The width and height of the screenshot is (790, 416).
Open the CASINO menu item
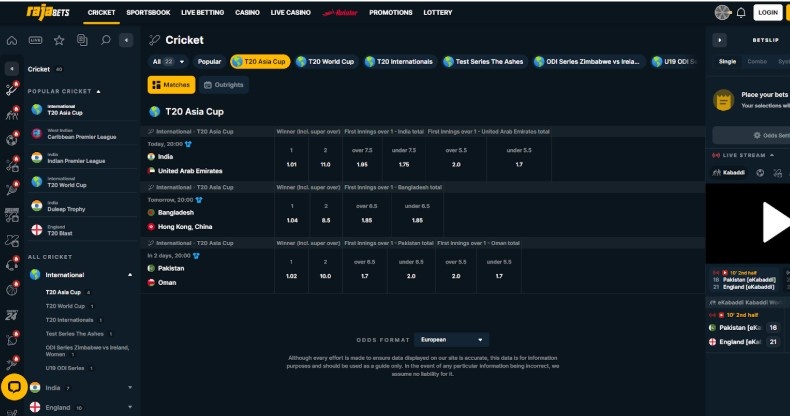click(247, 13)
